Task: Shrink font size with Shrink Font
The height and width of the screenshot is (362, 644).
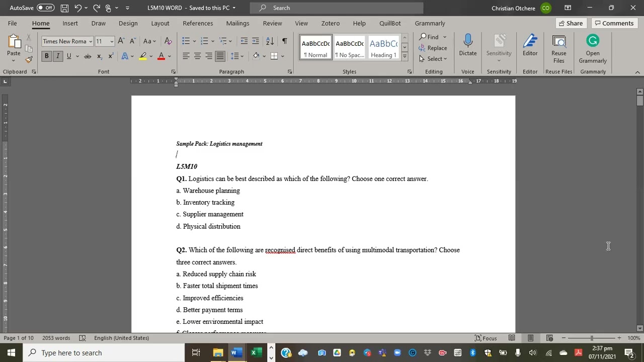Action: click(x=132, y=41)
